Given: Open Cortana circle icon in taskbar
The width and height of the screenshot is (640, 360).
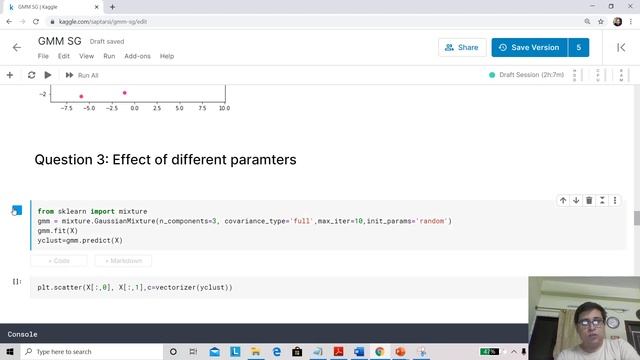Looking at the screenshot, I should pos(173,351).
